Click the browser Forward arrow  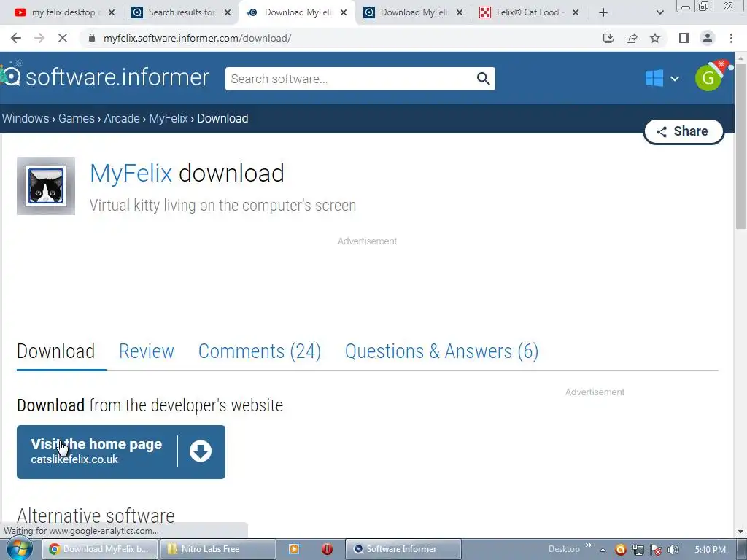coord(39,38)
